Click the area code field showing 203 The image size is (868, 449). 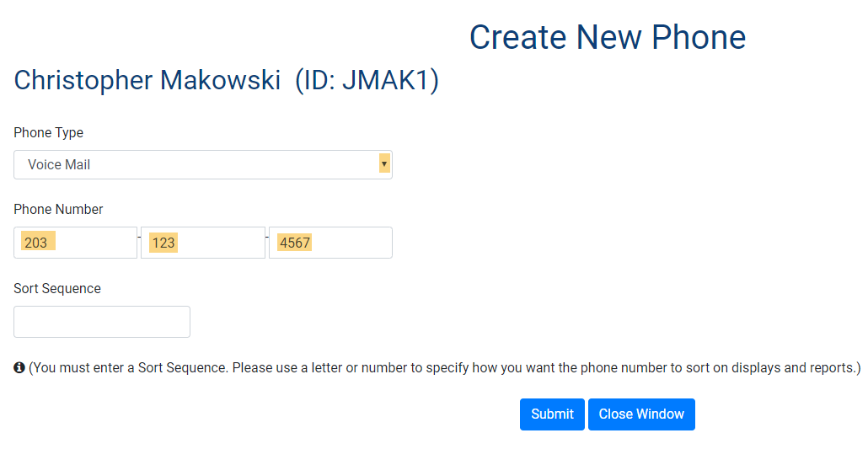(76, 243)
